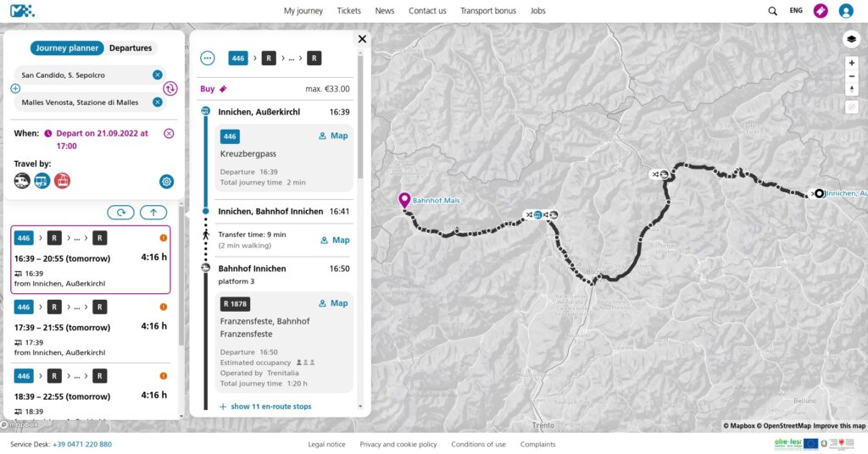The width and height of the screenshot is (868, 454).
Task: Open Contact us page
Action: point(427,10)
